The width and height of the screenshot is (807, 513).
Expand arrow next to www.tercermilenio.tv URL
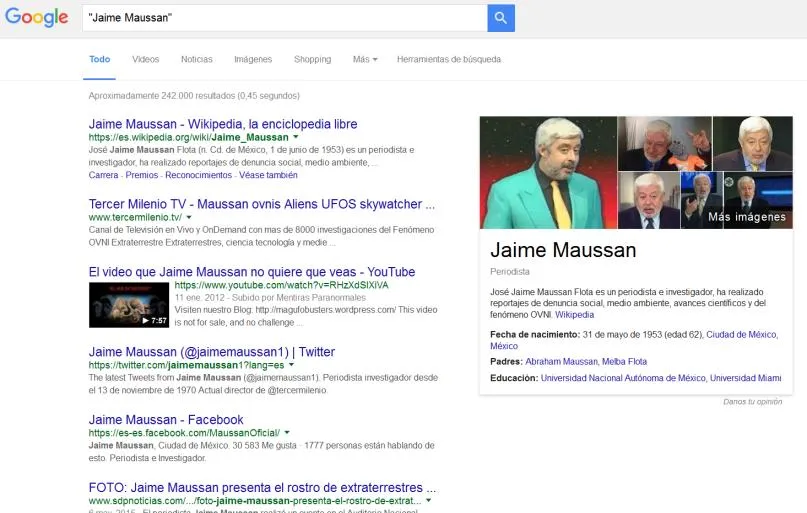[189, 217]
